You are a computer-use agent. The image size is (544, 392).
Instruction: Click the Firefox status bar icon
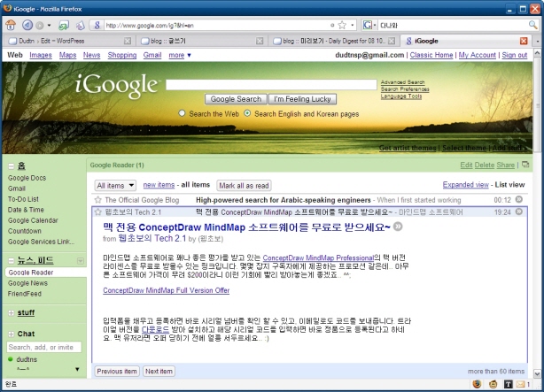477,384
